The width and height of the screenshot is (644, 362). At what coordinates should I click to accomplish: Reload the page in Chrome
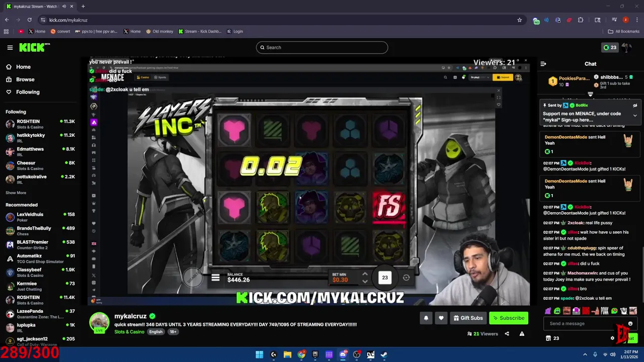(29, 20)
